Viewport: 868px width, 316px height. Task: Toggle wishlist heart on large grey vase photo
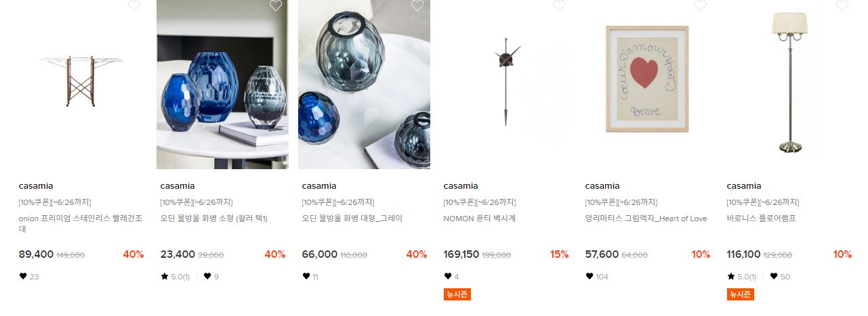(x=417, y=5)
